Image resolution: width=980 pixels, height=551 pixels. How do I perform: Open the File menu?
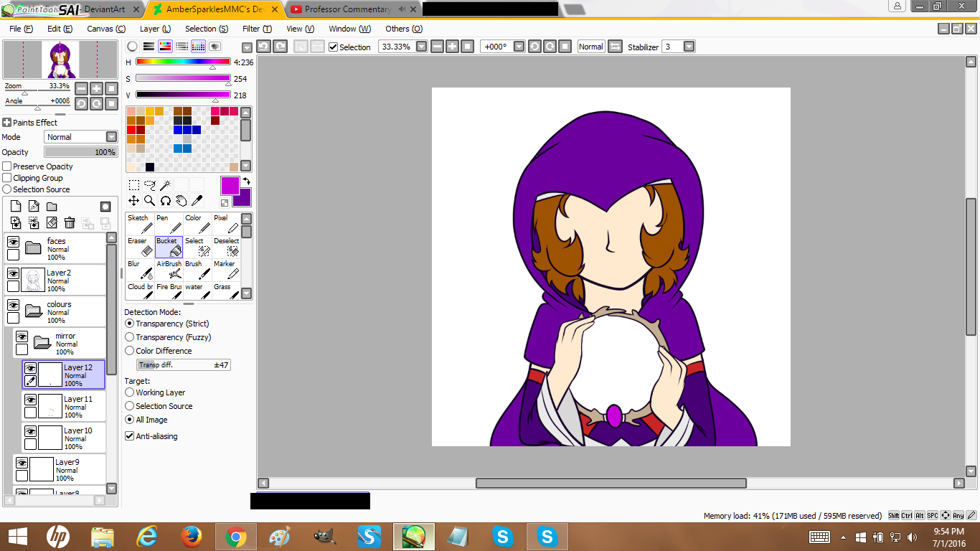pyautogui.click(x=22, y=29)
